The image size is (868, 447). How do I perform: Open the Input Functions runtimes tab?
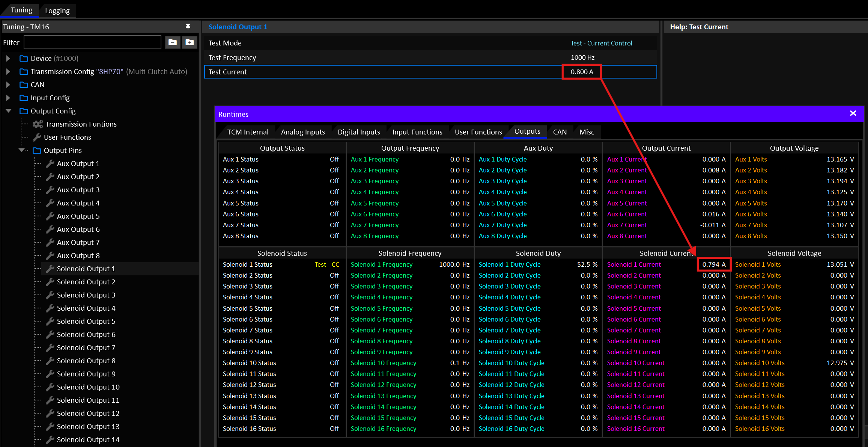point(417,132)
